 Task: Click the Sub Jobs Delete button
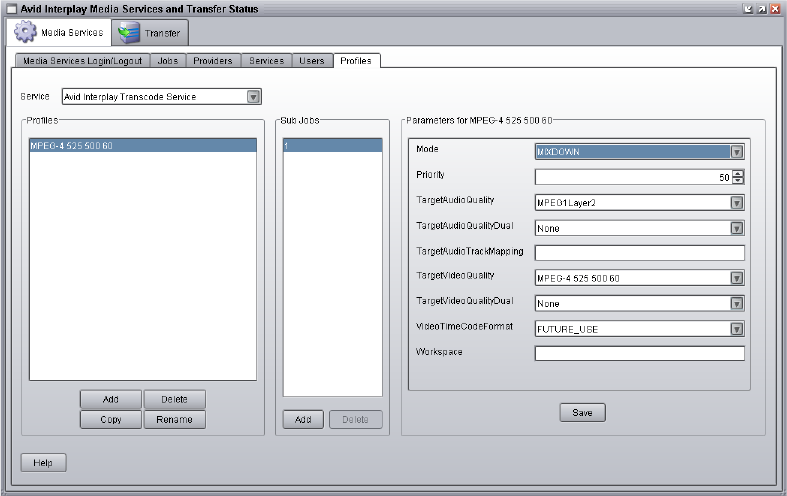[355, 419]
